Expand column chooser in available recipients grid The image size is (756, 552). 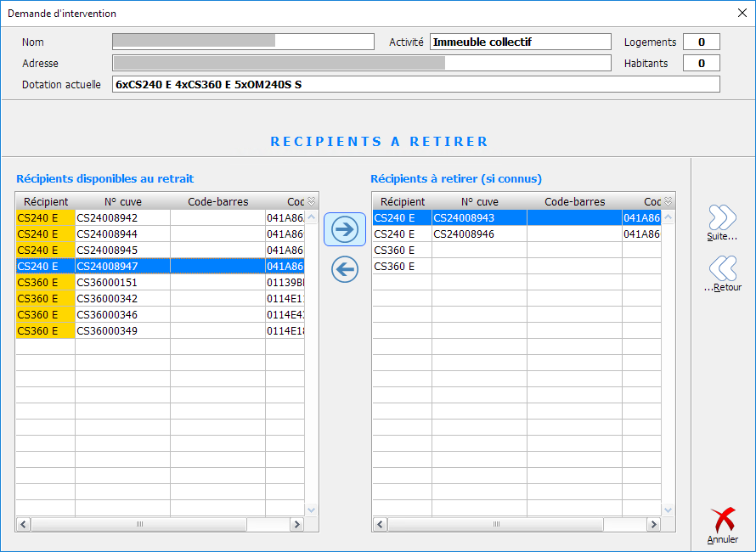point(311,201)
